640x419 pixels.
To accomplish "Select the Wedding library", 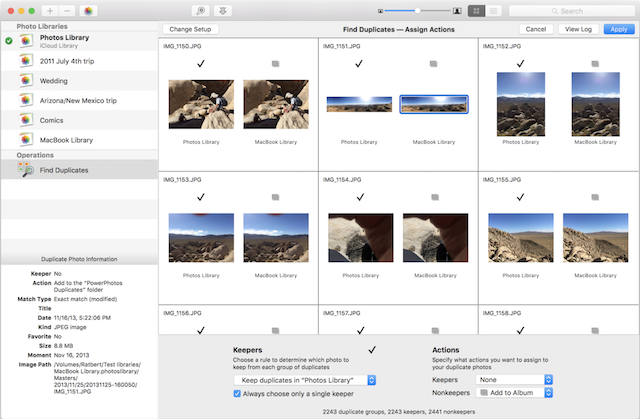I will (x=56, y=80).
